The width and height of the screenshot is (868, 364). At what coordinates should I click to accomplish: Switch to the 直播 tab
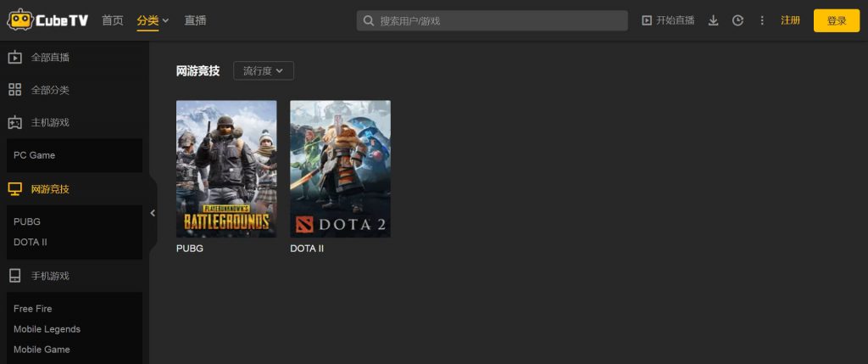tap(196, 20)
